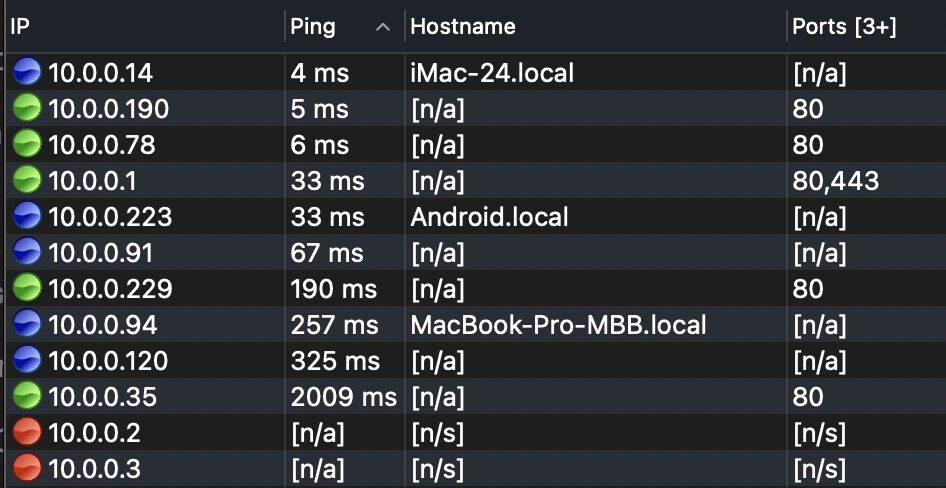The image size is (946, 488).
Task: Select the MacBook-Pro-MBB.local row
Action: click(558, 325)
